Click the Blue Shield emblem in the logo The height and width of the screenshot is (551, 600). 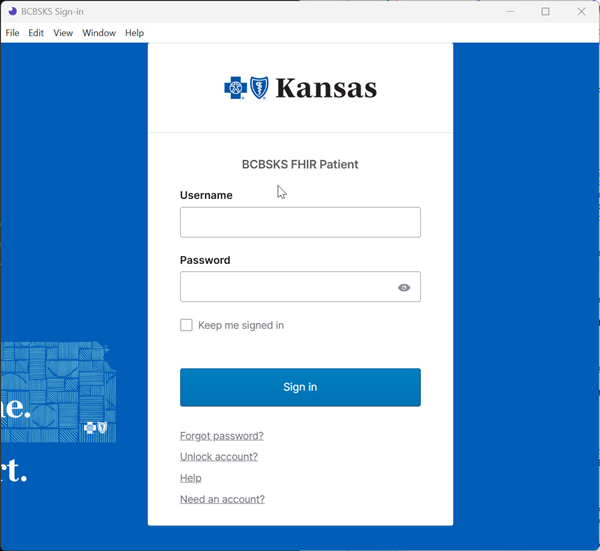coord(258,88)
